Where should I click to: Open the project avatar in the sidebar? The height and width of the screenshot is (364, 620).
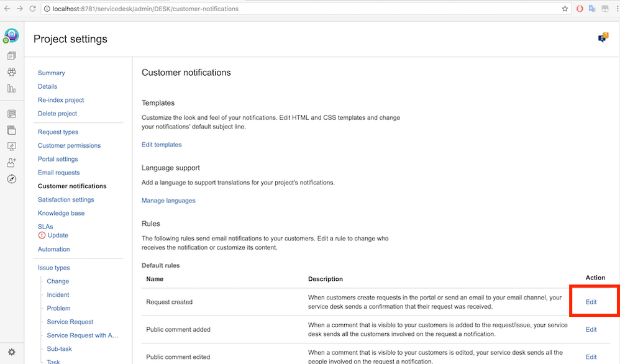click(11, 35)
